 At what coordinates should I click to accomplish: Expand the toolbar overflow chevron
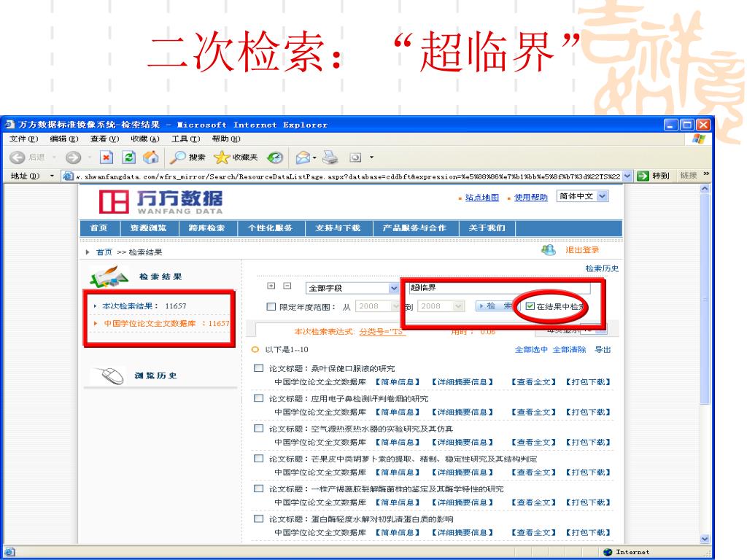tap(706, 174)
